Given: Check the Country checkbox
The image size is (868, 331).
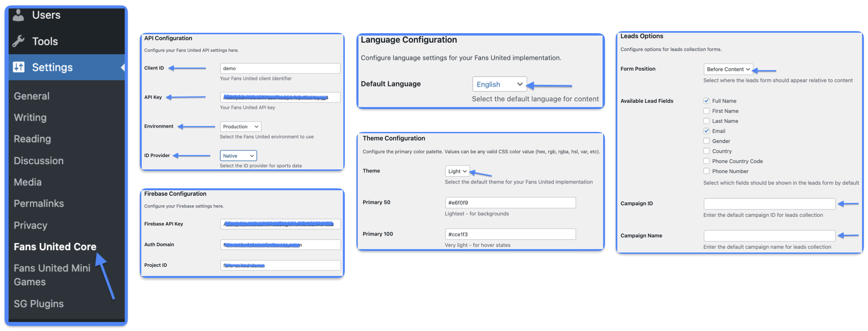Looking at the screenshot, I should pyautogui.click(x=706, y=151).
